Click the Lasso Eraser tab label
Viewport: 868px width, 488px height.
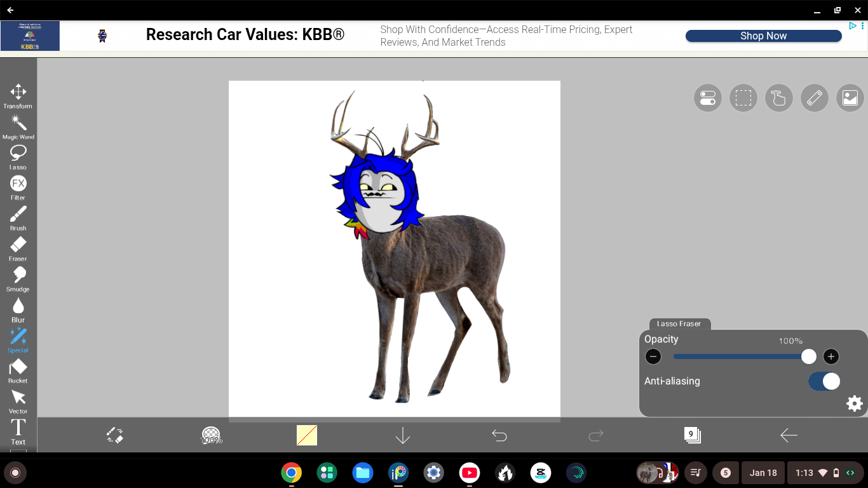point(679,324)
